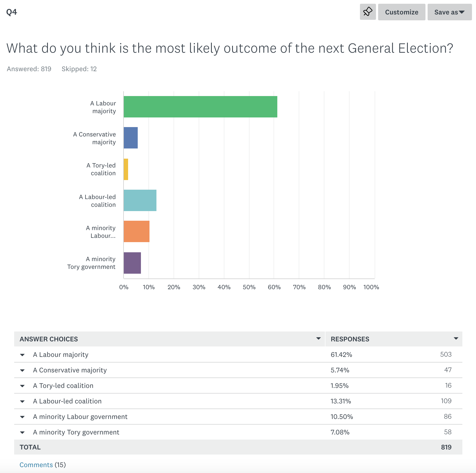The image size is (476, 473).
Task: Click the blue Conservative majority bar
Action: point(131,138)
